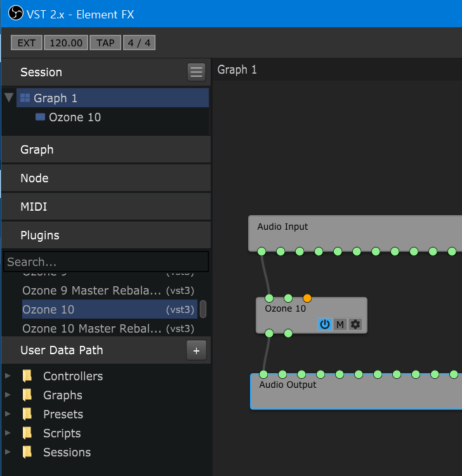Click Audio Output's second input port
This screenshot has height=476, width=462.
click(x=282, y=374)
